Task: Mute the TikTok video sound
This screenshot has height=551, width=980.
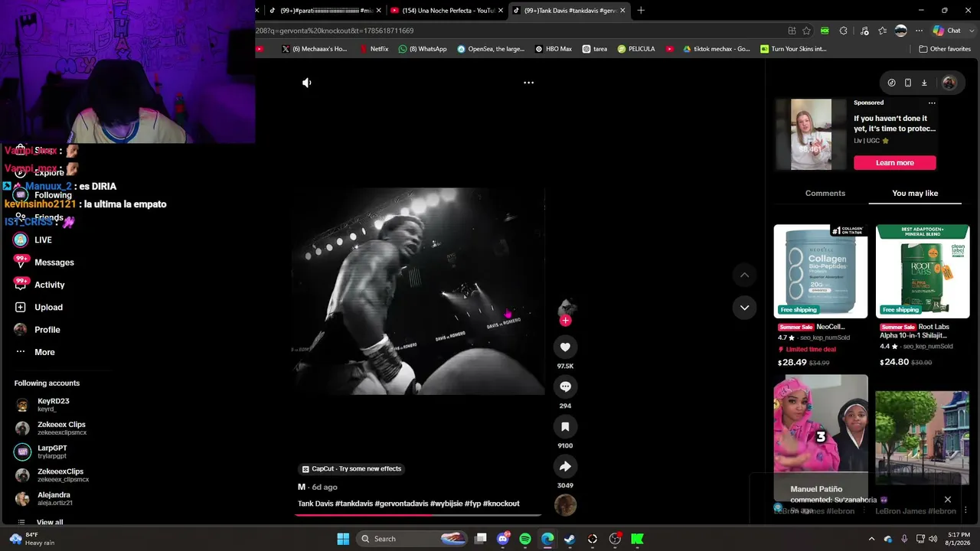Action: pyautogui.click(x=306, y=83)
